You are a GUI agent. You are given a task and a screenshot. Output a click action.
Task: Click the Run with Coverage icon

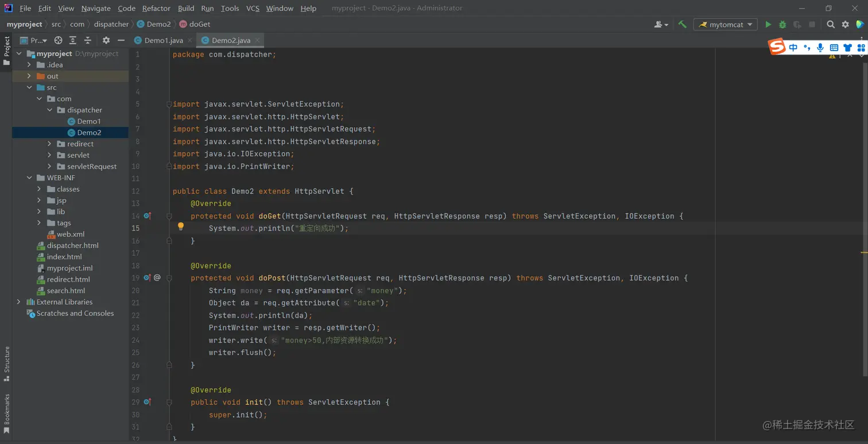797,25
